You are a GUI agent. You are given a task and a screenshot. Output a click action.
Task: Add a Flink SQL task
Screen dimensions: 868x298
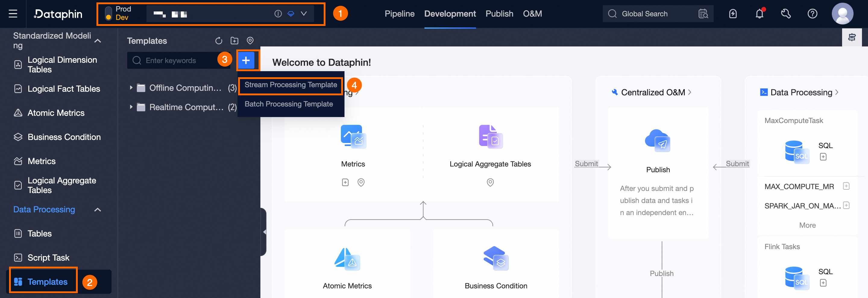point(823,283)
